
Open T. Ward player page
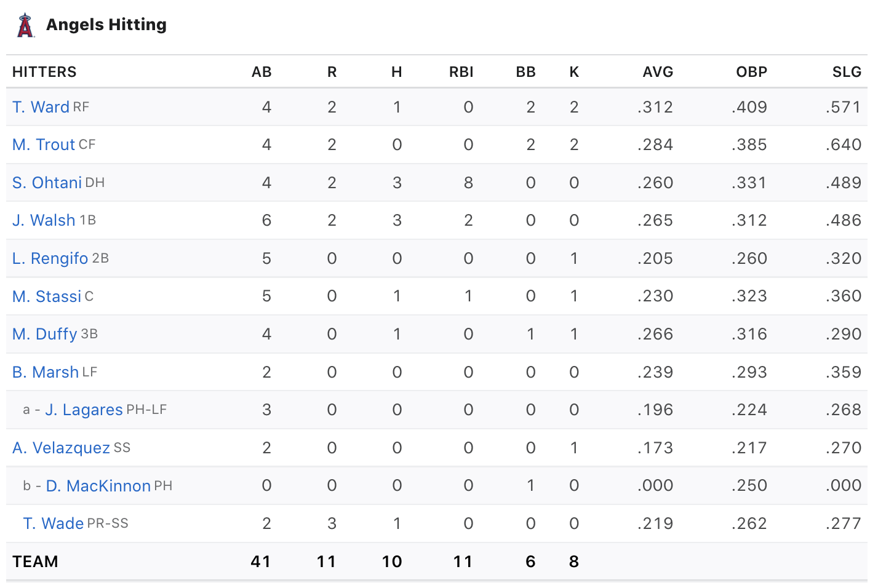41,107
